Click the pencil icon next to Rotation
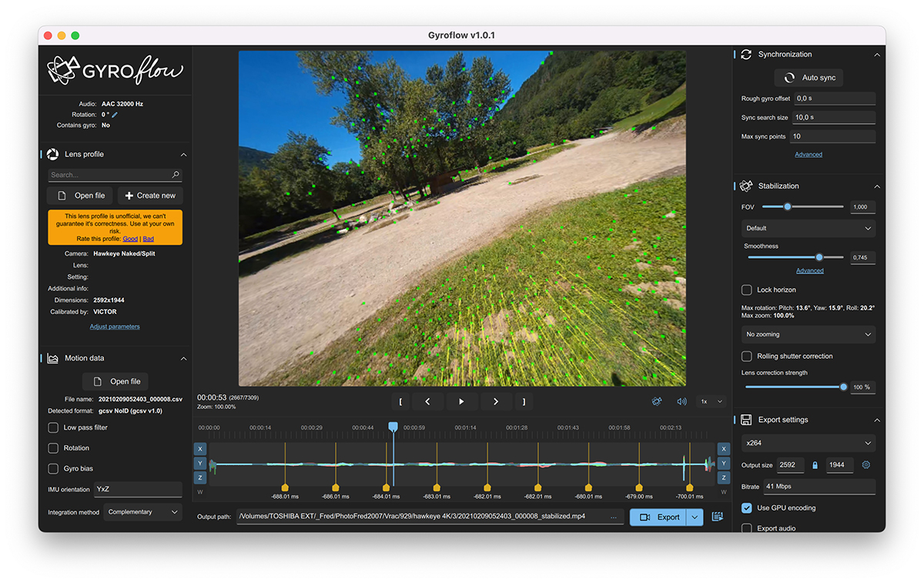 pyautogui.click(x=115, y=115)
